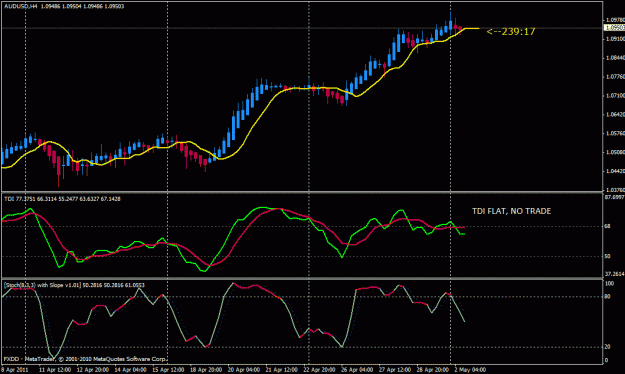The image size is (625, 374).
Task: Click the Stochastic scale 20 label
Action: point(608,347)
